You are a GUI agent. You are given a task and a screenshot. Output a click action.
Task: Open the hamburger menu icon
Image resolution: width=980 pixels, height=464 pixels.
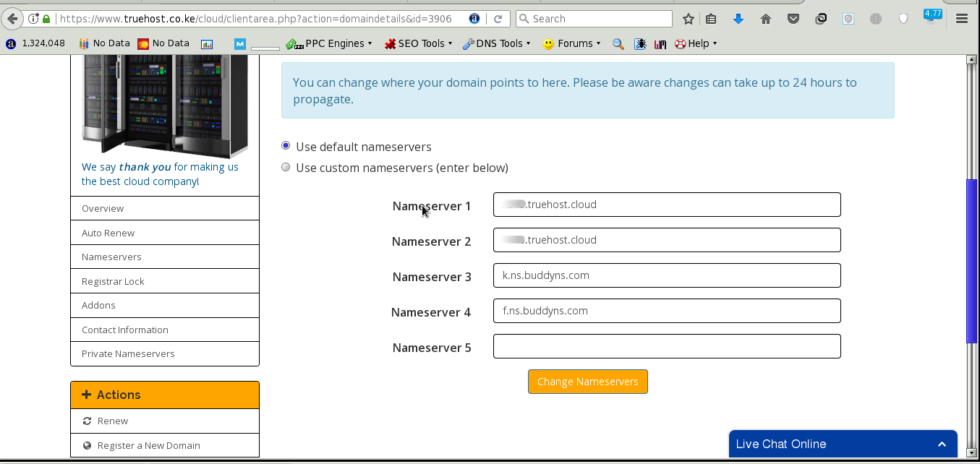(x=962, y=19)
